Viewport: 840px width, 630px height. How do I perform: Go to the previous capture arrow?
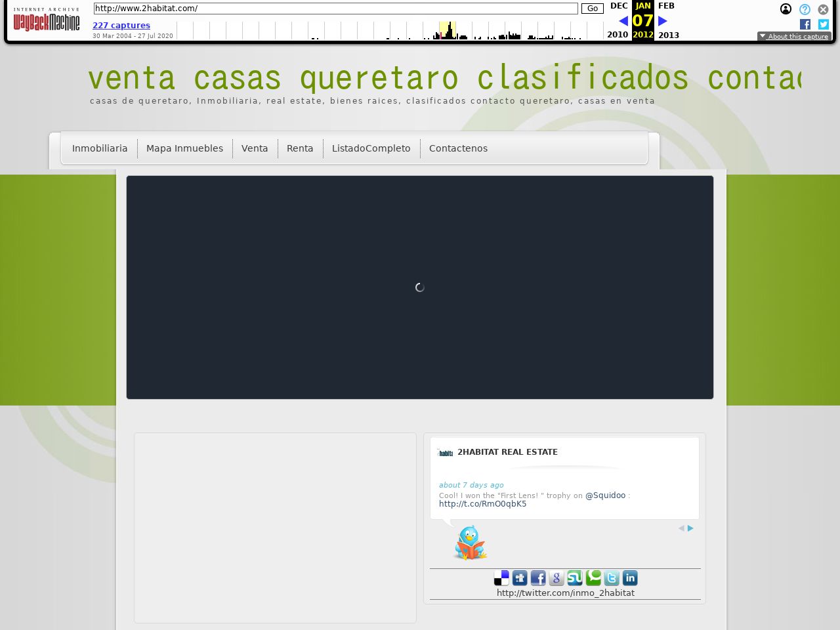click(x=623, y=21)
